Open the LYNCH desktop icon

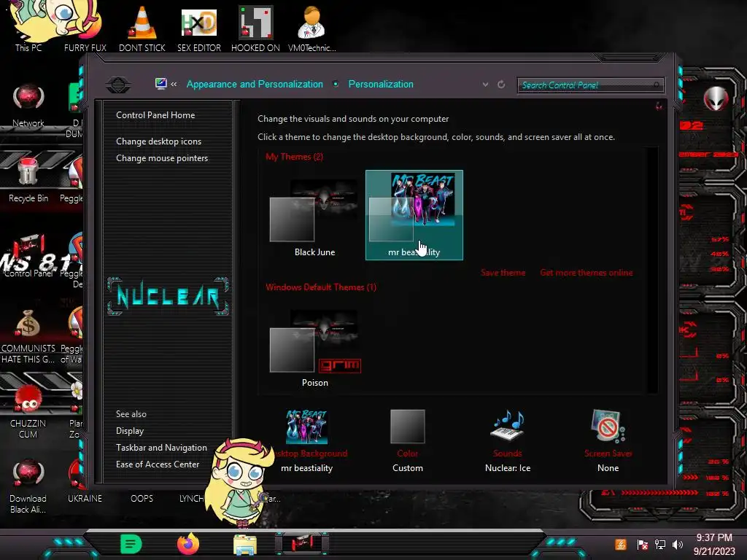point(192,498)
